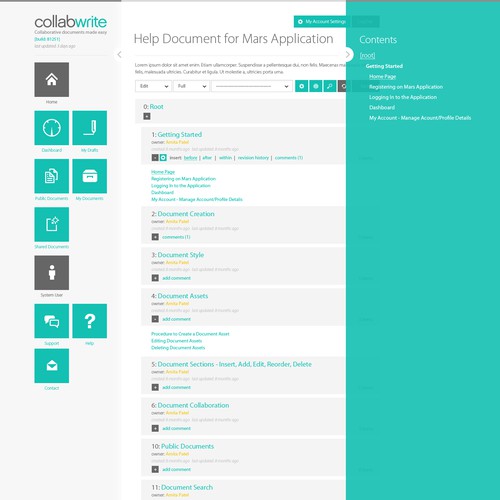Image resolution: width=500 pixels, height=500 pixels.
Task: Open the Public Documents tile
Action: coord(52,176)
